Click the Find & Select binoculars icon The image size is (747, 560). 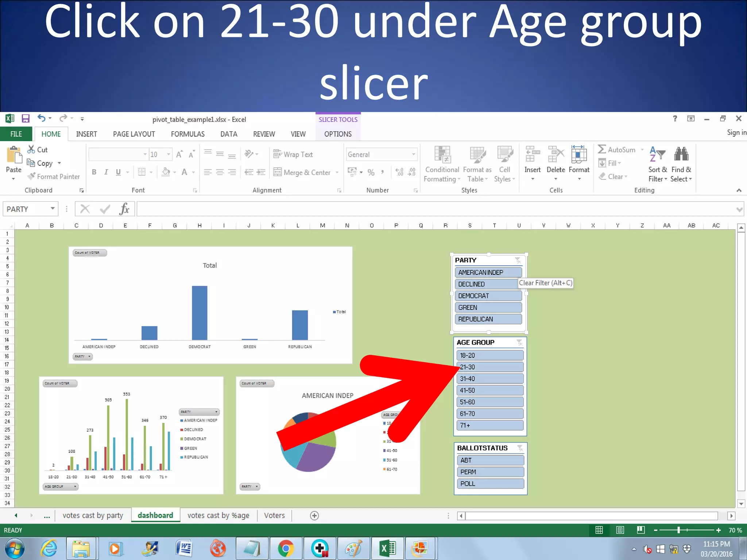pos(681,155)
